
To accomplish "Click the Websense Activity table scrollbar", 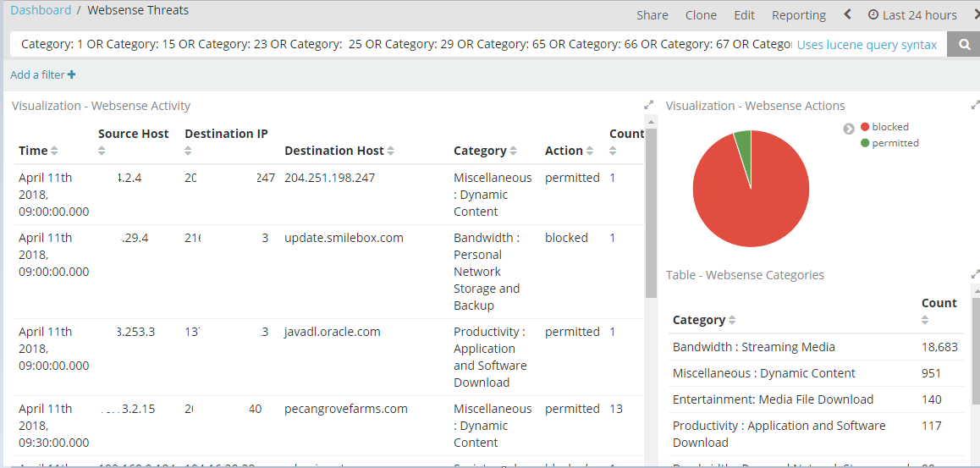I will (x=651, y=212).
